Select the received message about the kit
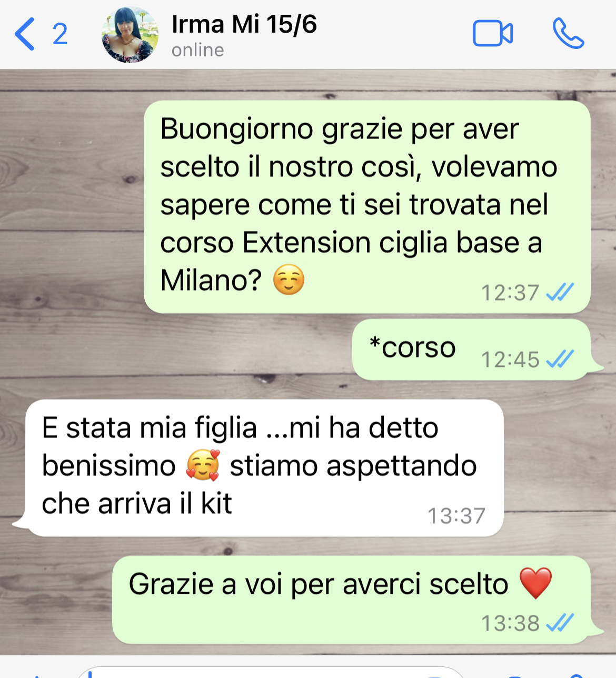 264,468
